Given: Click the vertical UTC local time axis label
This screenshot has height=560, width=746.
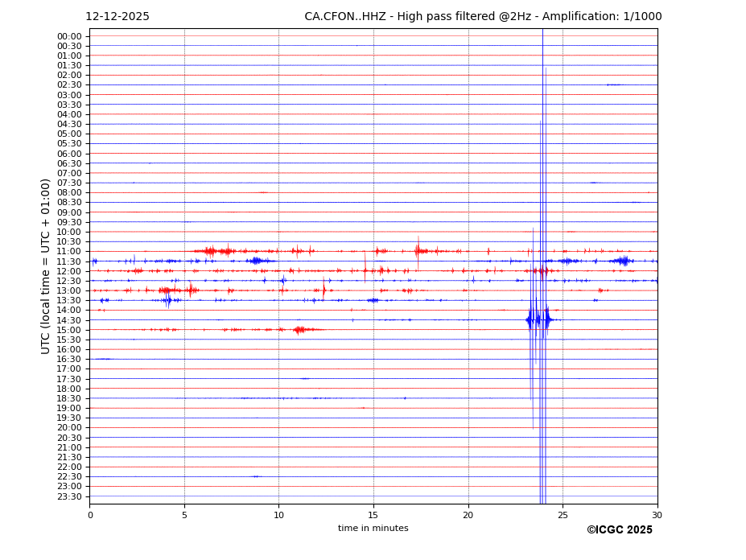Looking at the screenshot, I should 46,266.
